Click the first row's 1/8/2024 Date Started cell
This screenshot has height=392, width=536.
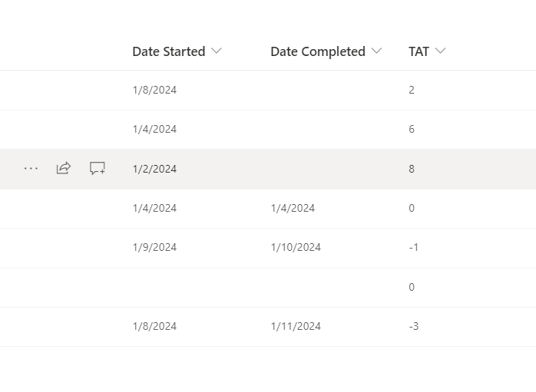(x=154, y=90)
